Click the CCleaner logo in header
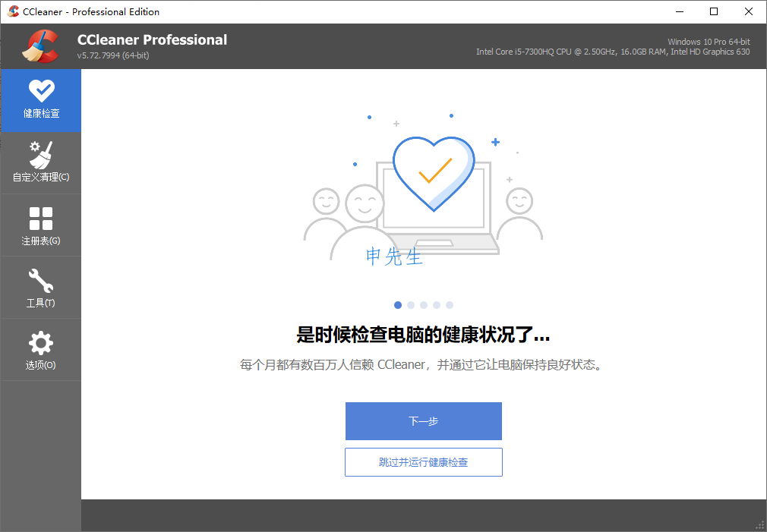The height and width of the screenshot is (532, 767). click(x=40, y=46)
